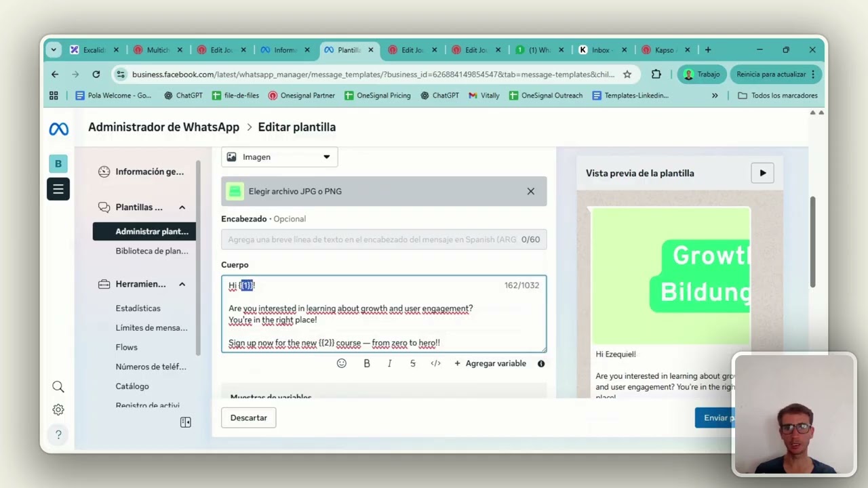Toggle the hamburger menu in left rail
The height and width of the screenshot is (488, 868).
[x=58, y=189]
